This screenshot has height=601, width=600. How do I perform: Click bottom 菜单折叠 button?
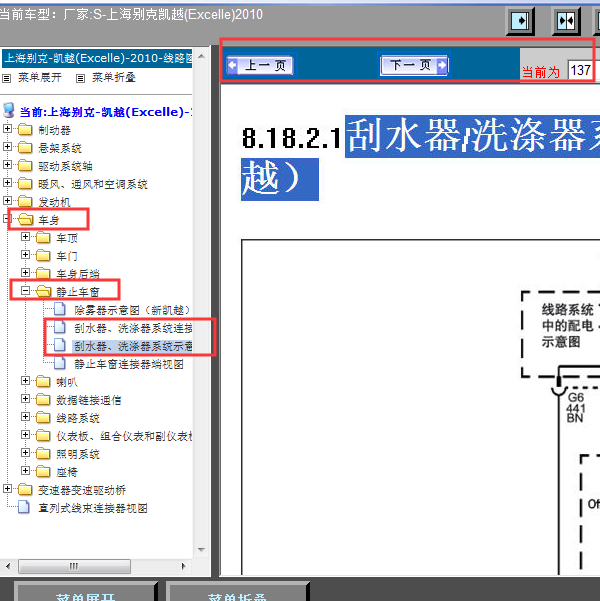[238, 592]
